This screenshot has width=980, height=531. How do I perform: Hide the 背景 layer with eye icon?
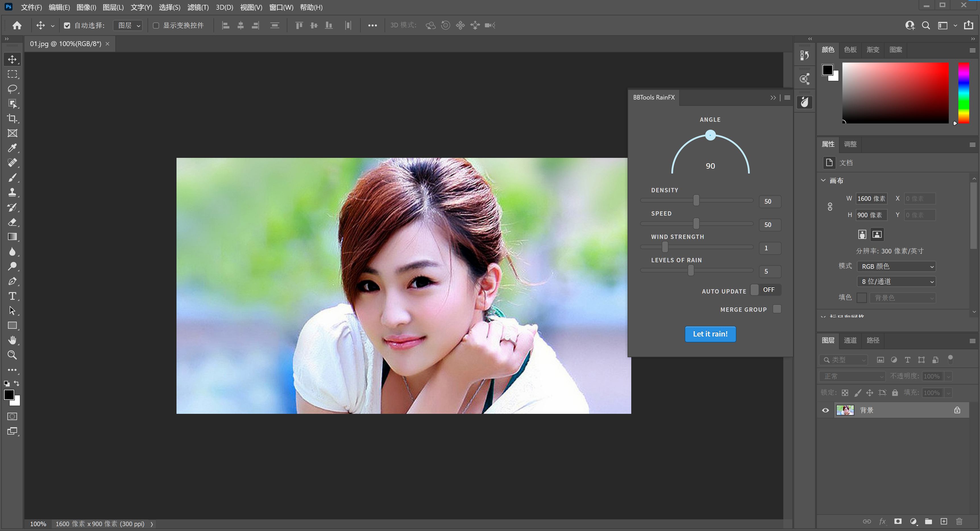coord(826,410)
